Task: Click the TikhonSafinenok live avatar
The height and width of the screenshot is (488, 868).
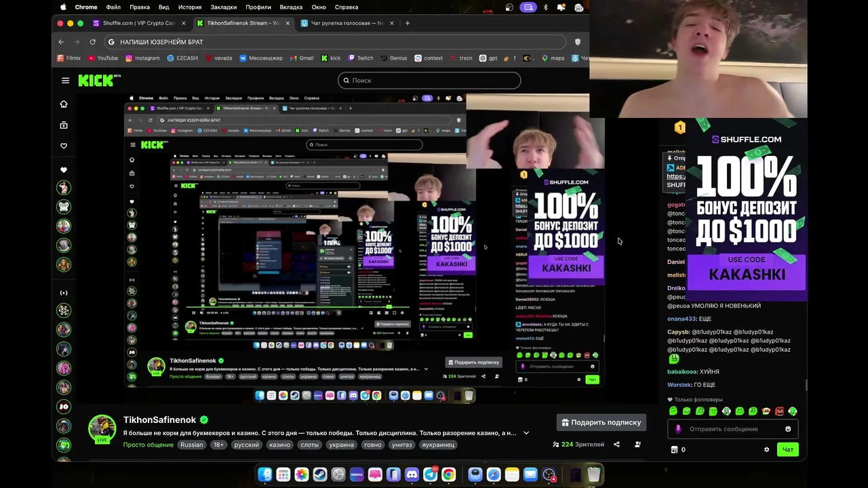Action: tap(102, 428)
